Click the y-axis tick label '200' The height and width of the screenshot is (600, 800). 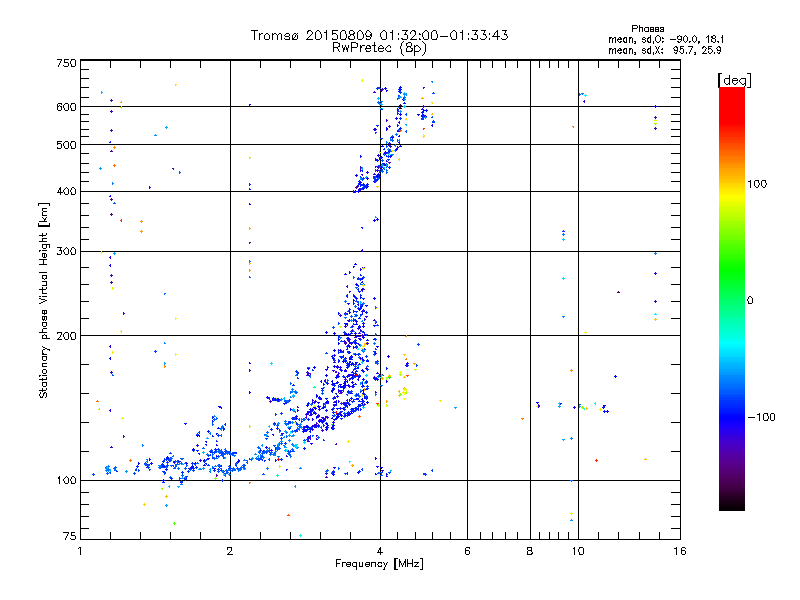[x=66, y=336]
